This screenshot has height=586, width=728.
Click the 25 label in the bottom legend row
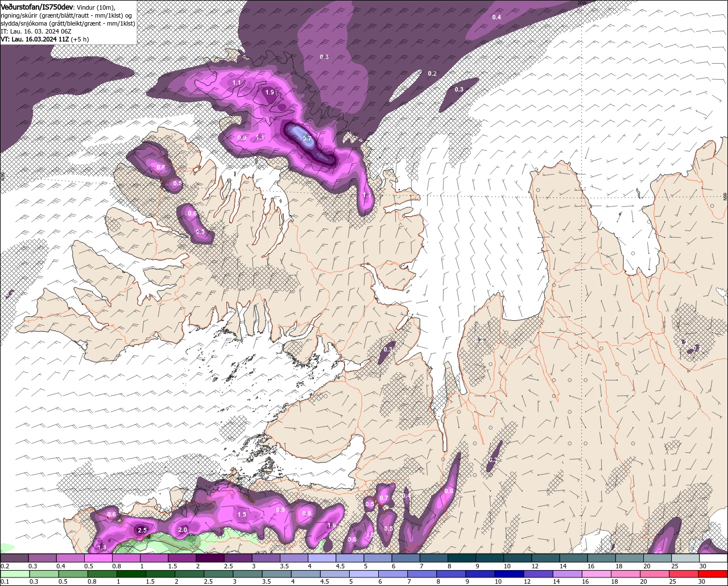tap(673, 582)
